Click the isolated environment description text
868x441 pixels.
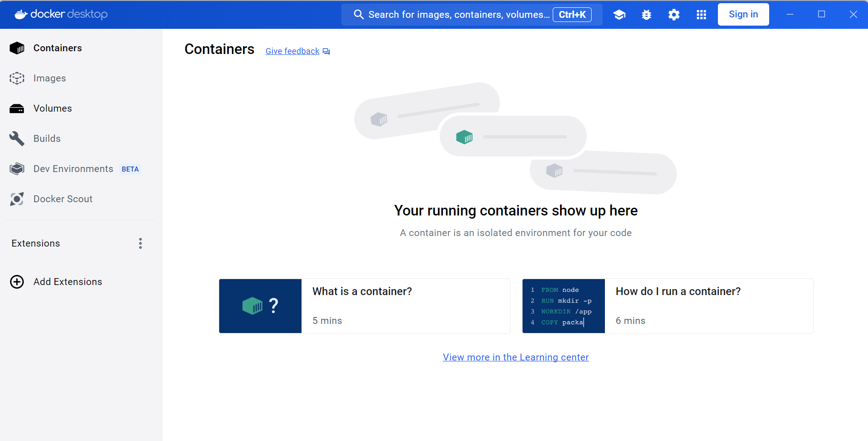516,233
